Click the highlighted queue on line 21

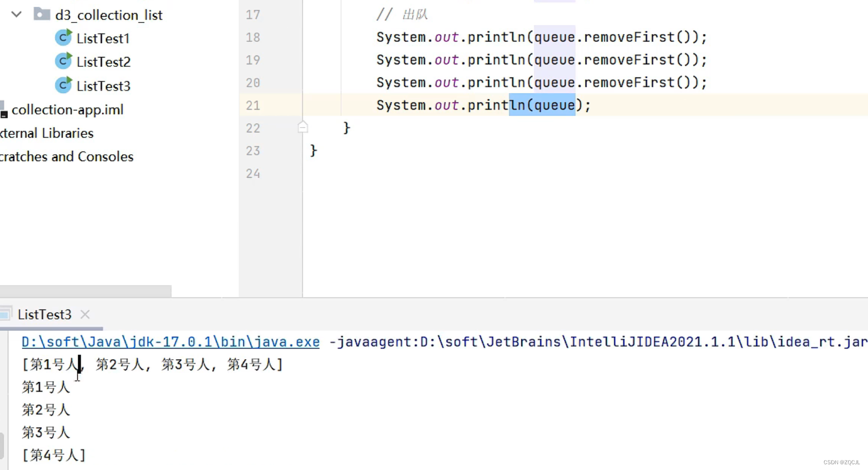pyautogui.click(x=554, y=105)
